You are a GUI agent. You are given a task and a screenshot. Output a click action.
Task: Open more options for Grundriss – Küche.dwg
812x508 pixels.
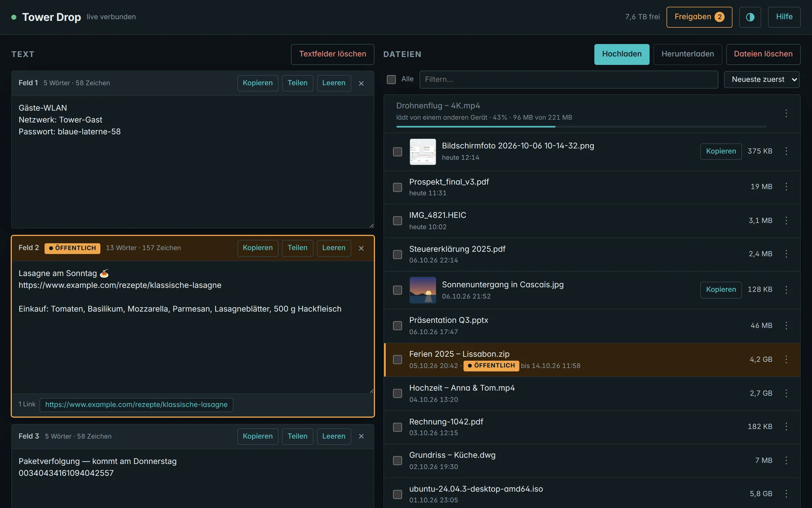786,460
